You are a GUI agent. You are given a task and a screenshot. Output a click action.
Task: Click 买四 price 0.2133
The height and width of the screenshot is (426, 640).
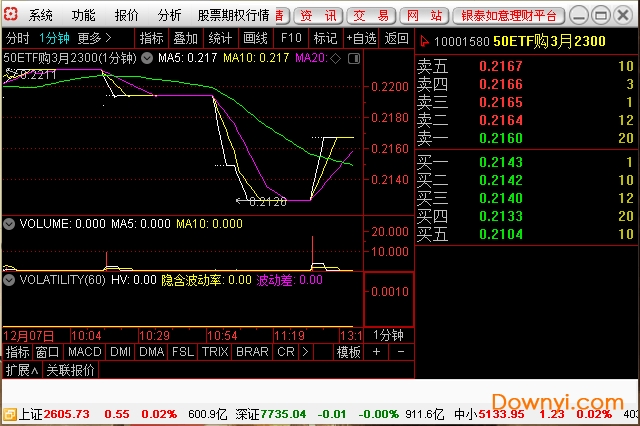coord(501,216)
